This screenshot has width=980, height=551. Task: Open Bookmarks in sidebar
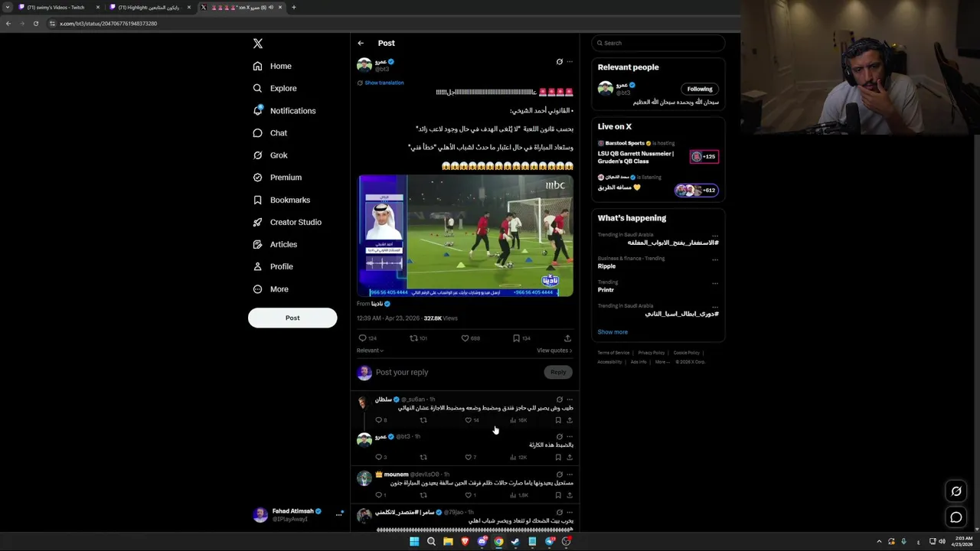click(x=281, y=200)
